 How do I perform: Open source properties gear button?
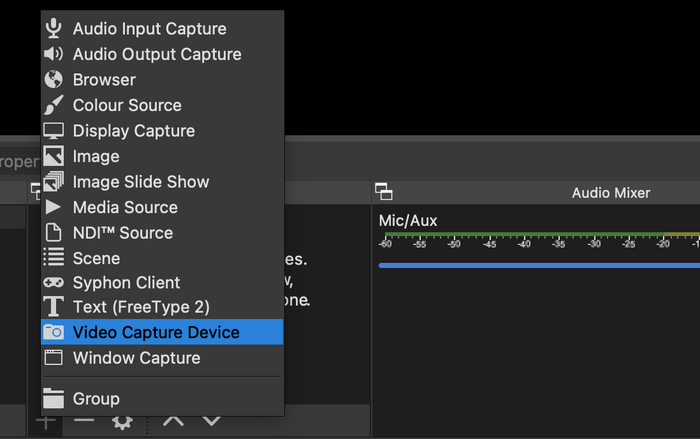[x=122, y=422]
